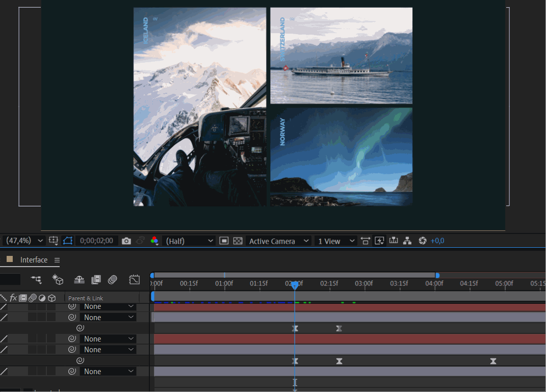Viewport: 546px width, 392px height.
Task: Open the Timeline button in viewer bar
Action: (x=393, y=241)
